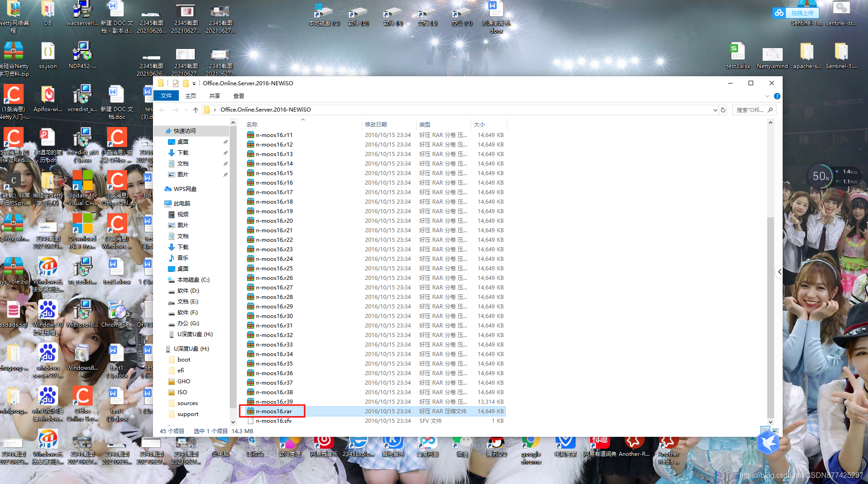Image resolution: width=868 pixels, height=484 pixels.
Task: Switch to details view via status bar icon
Action: (765, 430)
